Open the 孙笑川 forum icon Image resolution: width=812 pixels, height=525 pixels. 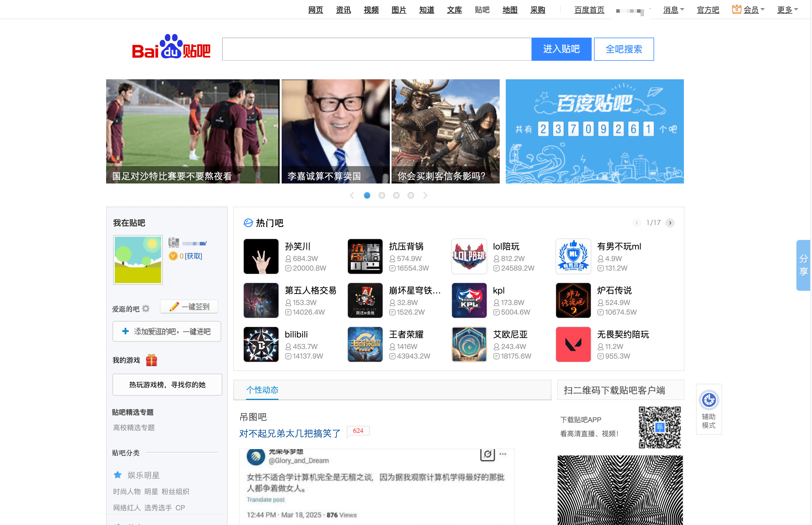(x=261, y=256)
